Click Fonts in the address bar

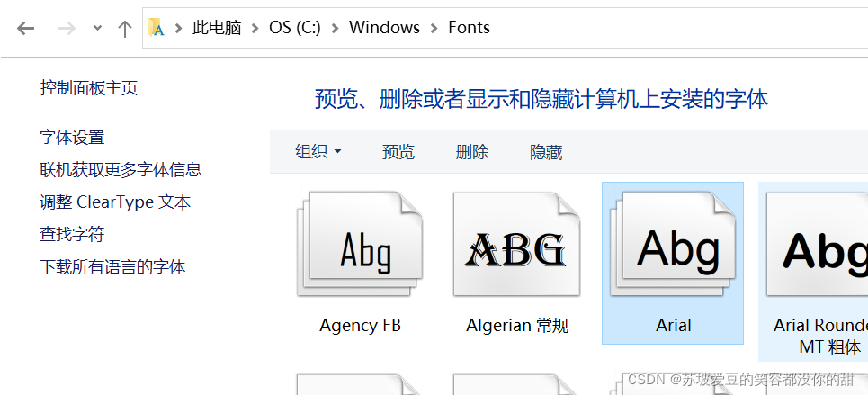coord(469,28)
